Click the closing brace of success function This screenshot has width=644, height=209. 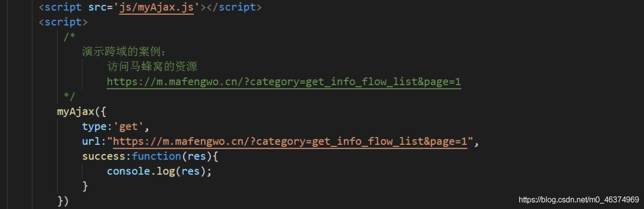(x=85, y=186)
